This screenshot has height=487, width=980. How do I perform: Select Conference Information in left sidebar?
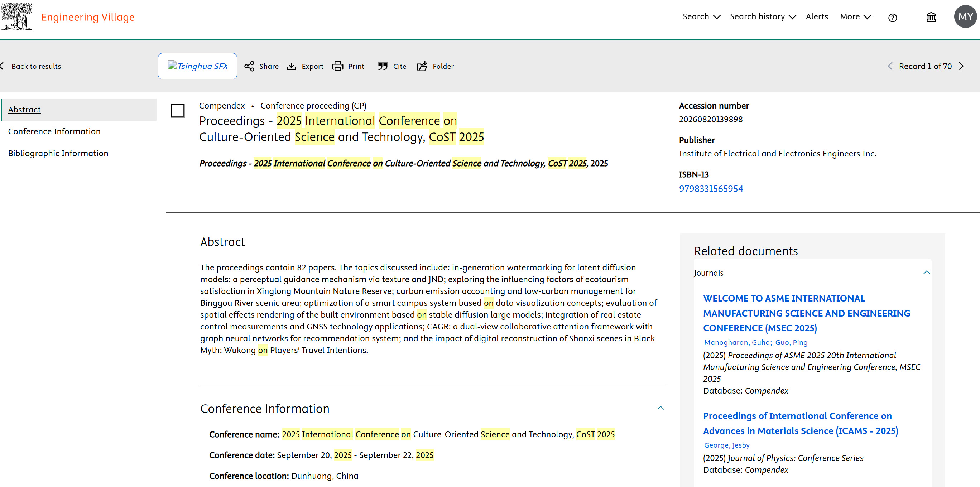[54, 131]
